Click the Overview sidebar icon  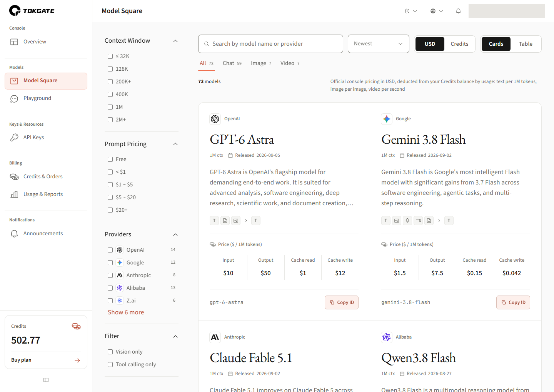[x=14, y=42]
